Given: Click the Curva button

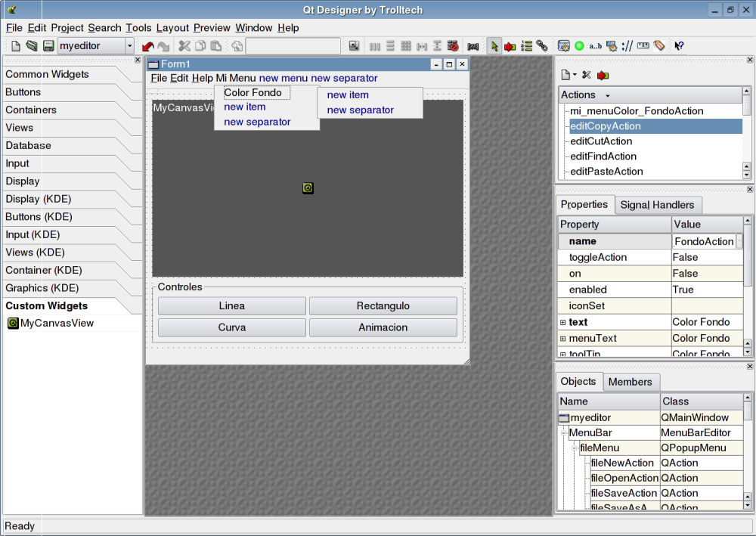Looking at the screenshot, I should pos(232,327).
